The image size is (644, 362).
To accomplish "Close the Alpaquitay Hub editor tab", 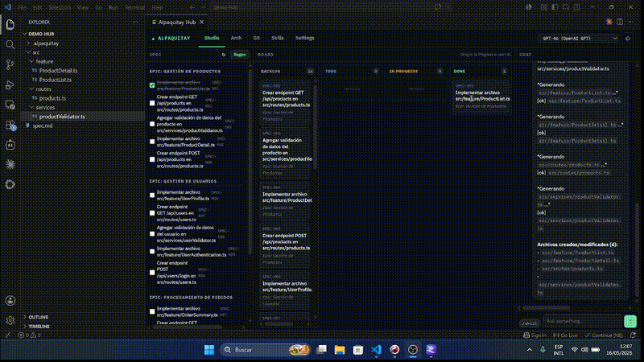I will (202, 23).
